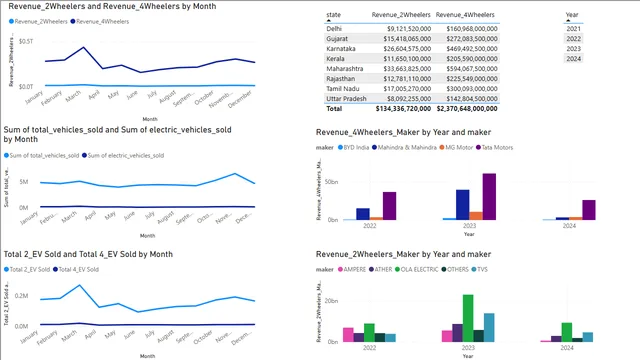Select the Uttar Pradesh row in the table
The height and width of the screenshot is (360, 640).
(x=412, y=99)
